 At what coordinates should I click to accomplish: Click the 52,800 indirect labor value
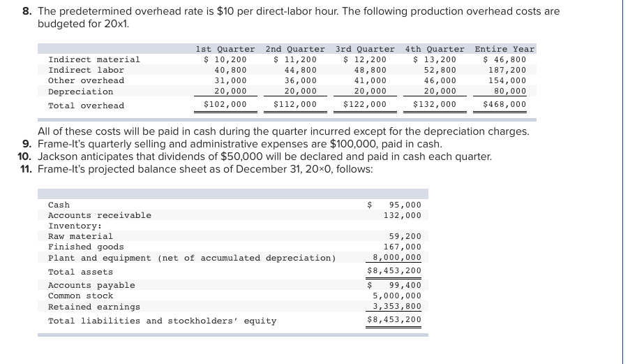pyautogui.click(x=440, y=71)
